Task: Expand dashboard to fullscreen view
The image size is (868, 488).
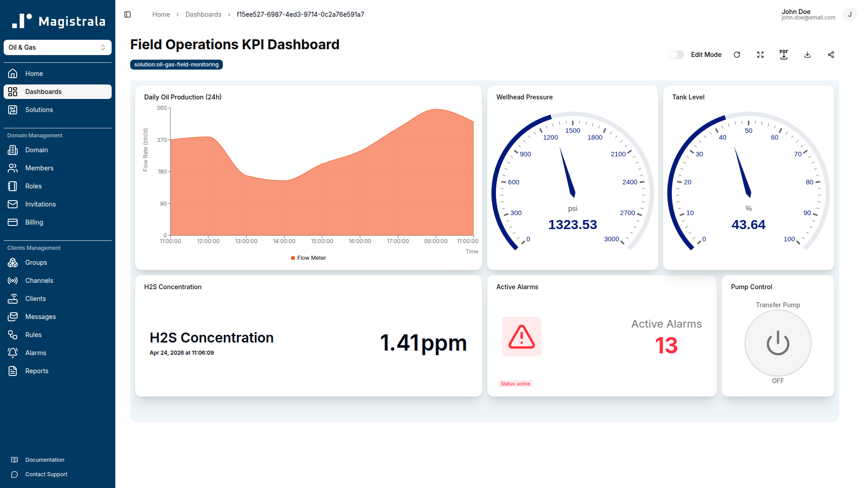Action: (760, 54)
